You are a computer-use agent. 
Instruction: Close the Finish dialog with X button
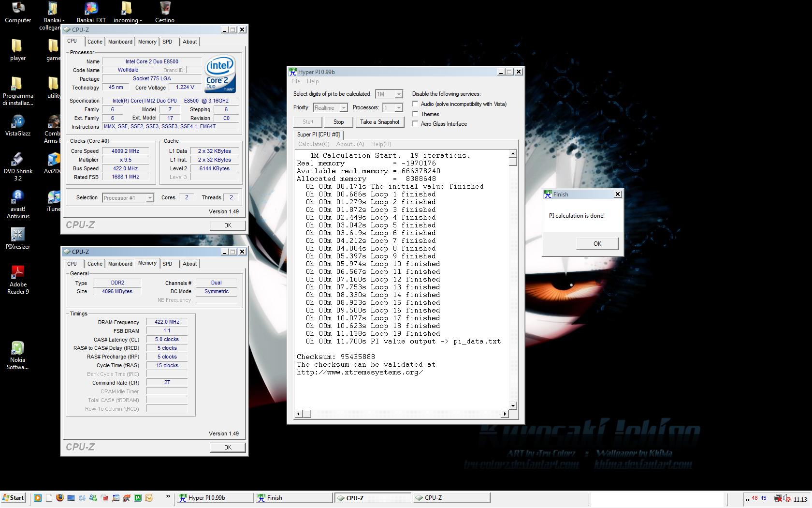coord(617,194)
